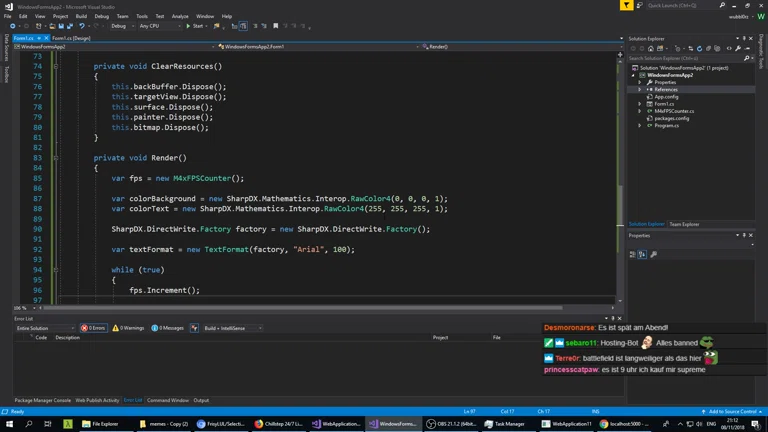The height and width of the screenshot is (432, 768).
Task: Click the Sync with Active Document icon
Action: point(690,48)
